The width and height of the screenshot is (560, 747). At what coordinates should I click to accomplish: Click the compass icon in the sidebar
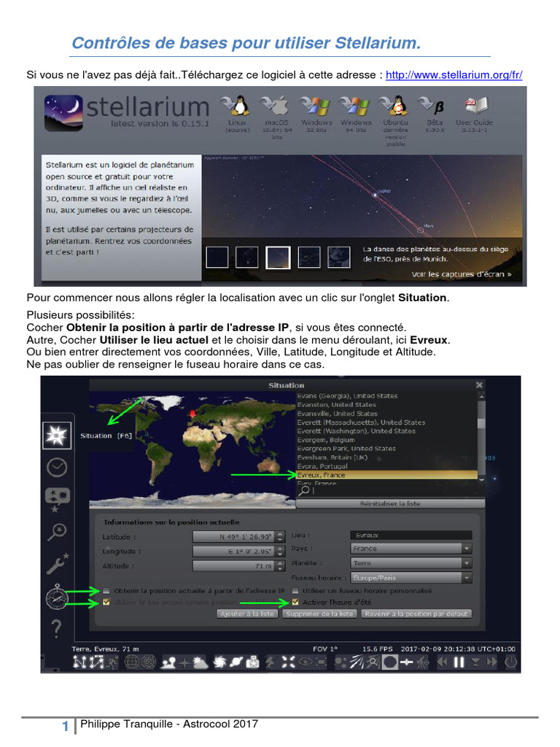click(x=57, y=597)
